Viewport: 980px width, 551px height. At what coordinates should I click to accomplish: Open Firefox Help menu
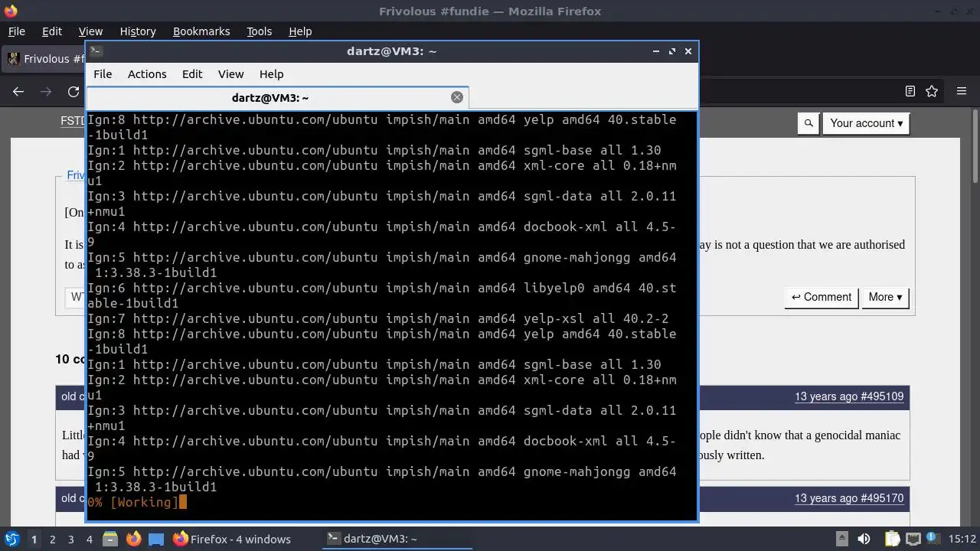click(300, 31)
